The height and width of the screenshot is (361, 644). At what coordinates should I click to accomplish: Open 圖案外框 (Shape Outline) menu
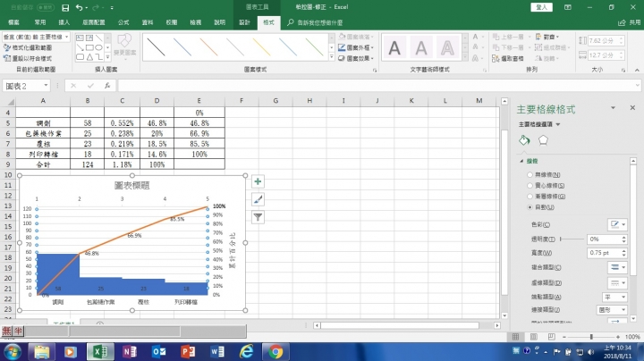[356, 47]
